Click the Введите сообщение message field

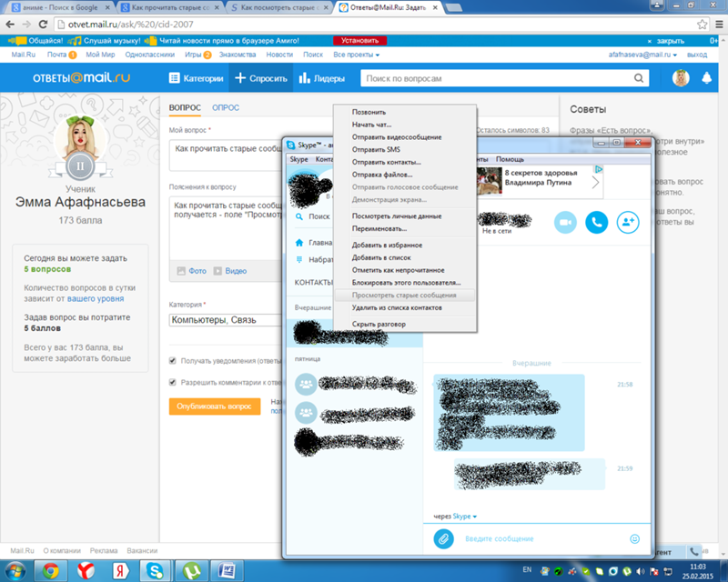[x=543, y=538]
